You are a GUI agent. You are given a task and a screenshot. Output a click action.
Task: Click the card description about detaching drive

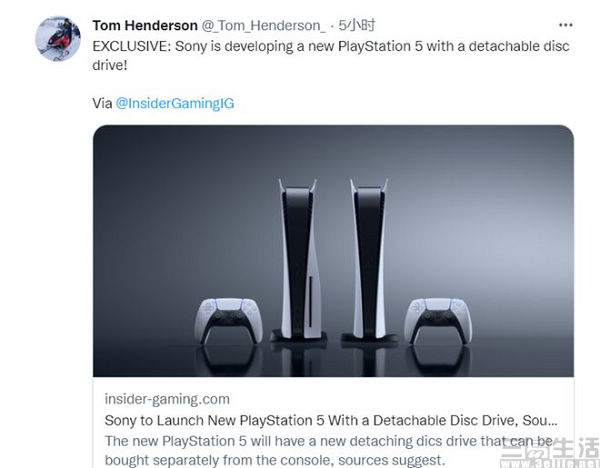point(329,450)
